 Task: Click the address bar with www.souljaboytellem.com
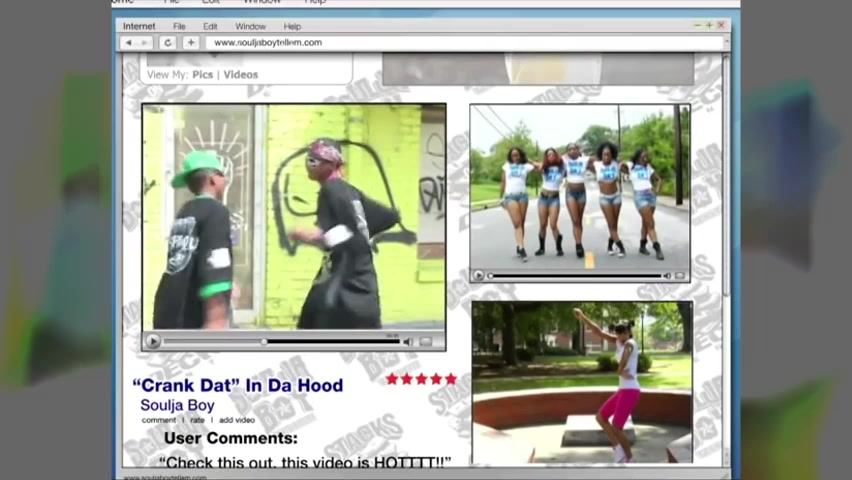(x=465, y=42)
